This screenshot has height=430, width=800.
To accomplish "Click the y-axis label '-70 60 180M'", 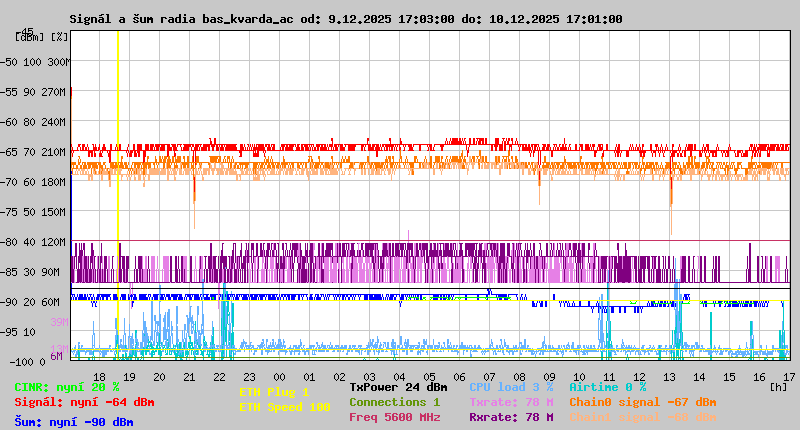I will (x=34, y=182).
